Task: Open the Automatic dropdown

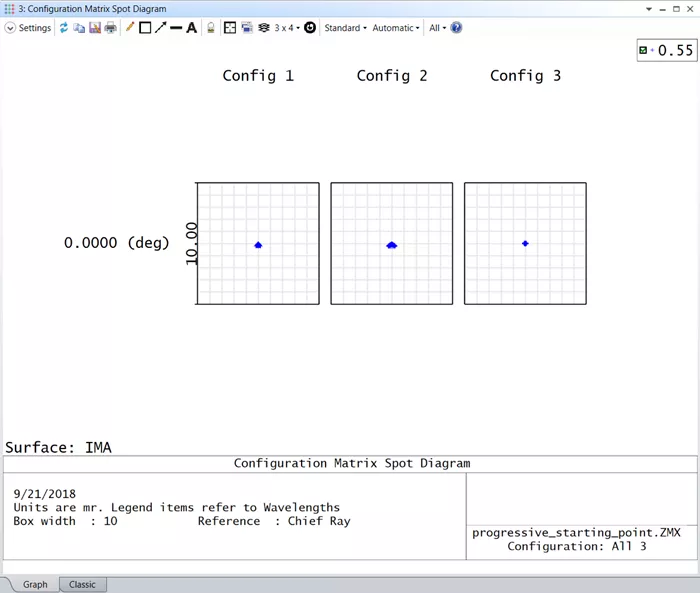Action: point(396,28)
